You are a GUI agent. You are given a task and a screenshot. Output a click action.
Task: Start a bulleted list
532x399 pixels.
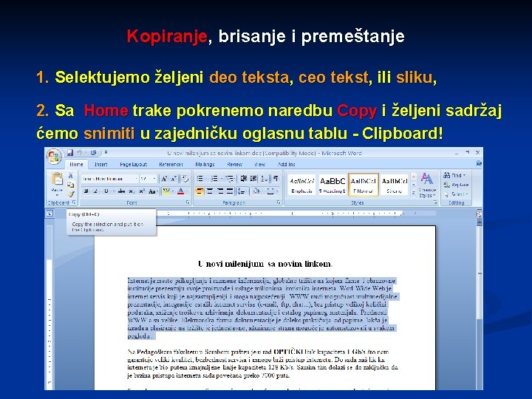(200, 179)
